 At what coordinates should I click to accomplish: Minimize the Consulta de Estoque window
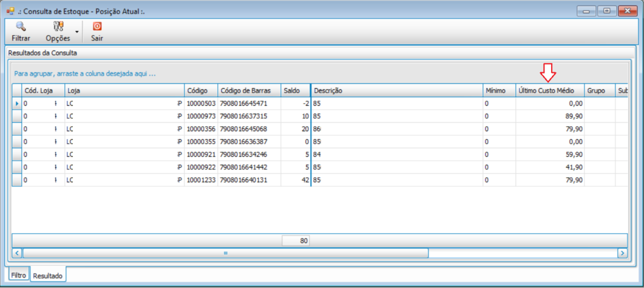pyautogui.click(x=586, y=11)
